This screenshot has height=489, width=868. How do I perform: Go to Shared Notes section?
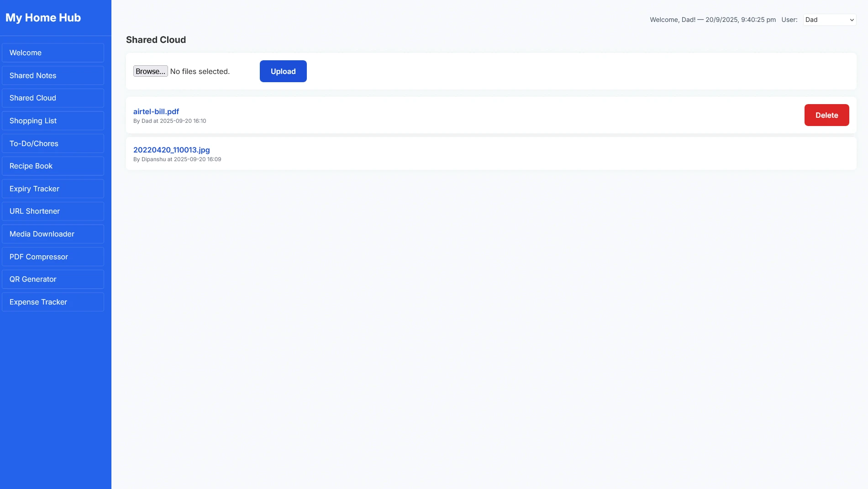53,76
